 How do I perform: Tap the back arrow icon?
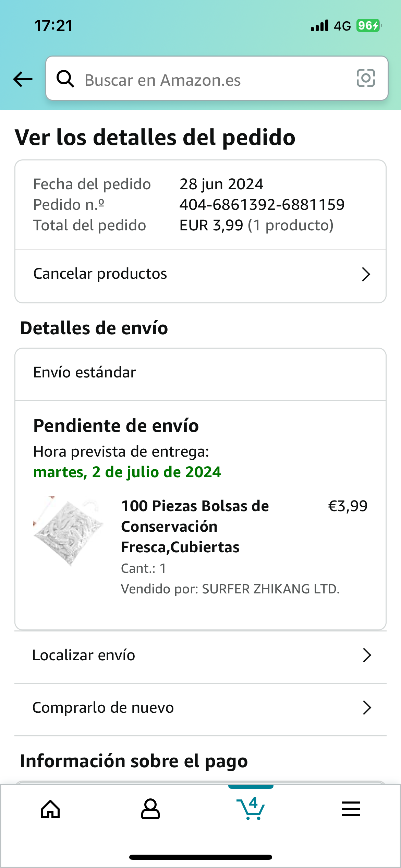click(23, 79)
